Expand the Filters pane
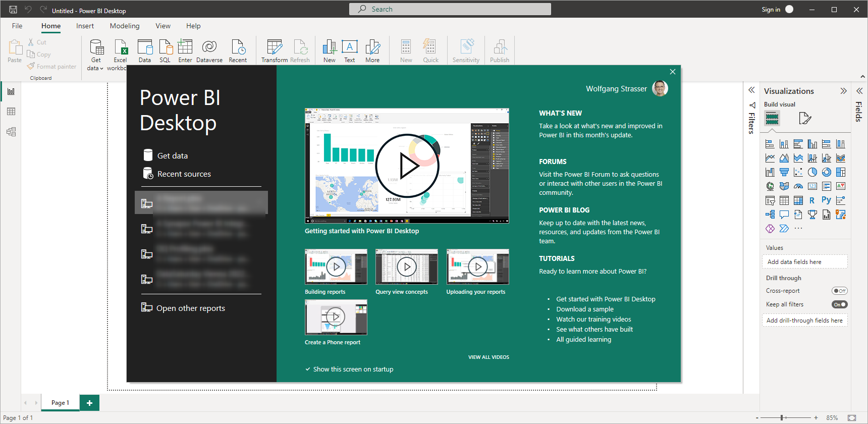The height and width of the screenshot is (424, 868). (x=751, y=90)
